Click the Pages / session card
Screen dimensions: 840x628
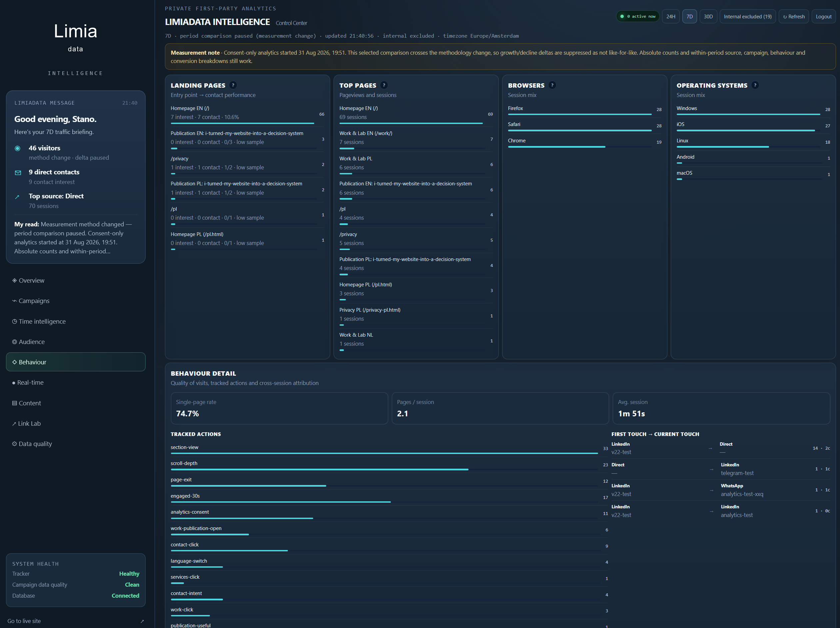click(500, 408)
